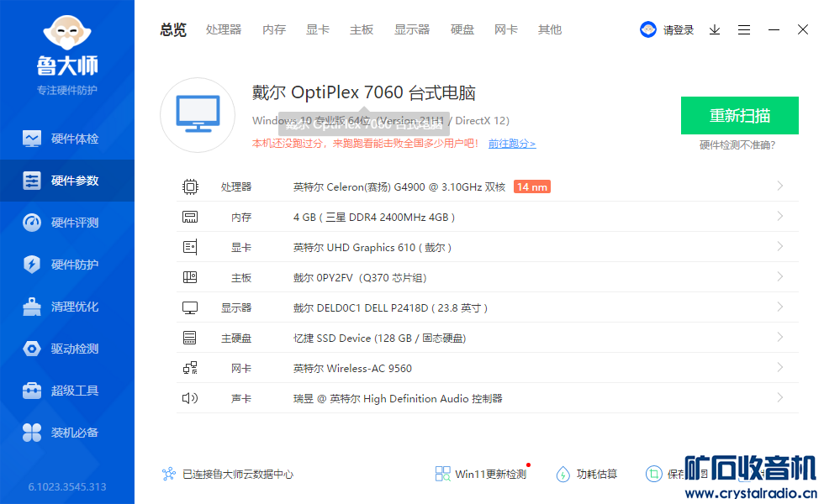The height and width of the screenshot is (504, 824).
Task: Click the 内存 memory icon
Action: [x=190, y=217]
